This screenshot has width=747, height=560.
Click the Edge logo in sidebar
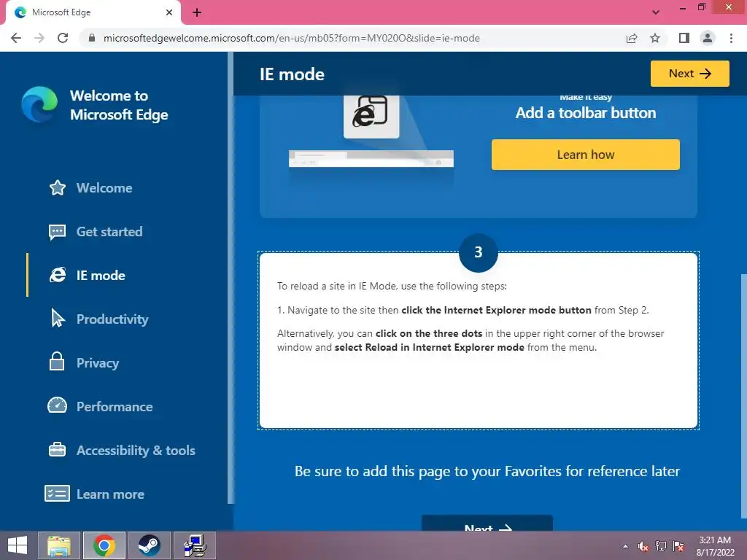pos(39,104)
